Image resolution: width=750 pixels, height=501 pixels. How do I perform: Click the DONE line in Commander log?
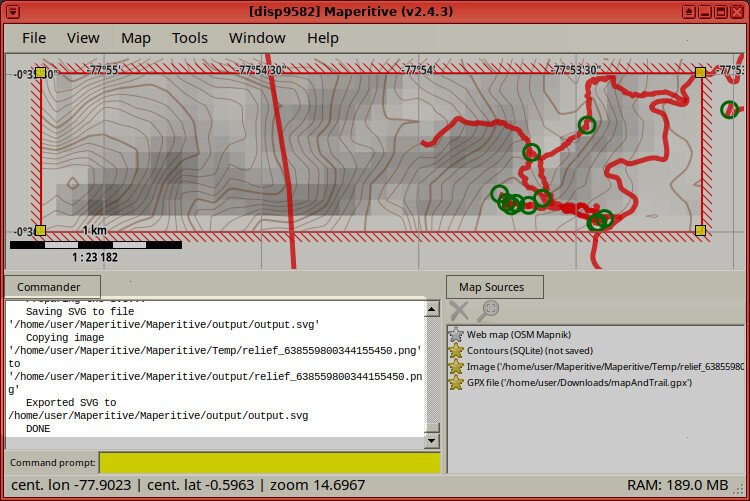pyautogui.click(x=38, y=429)
